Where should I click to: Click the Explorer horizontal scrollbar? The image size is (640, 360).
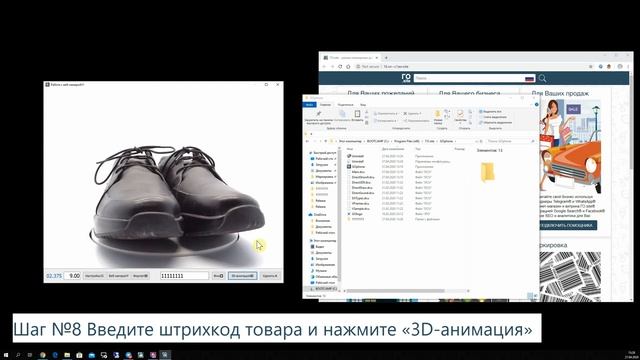[395, 291]
